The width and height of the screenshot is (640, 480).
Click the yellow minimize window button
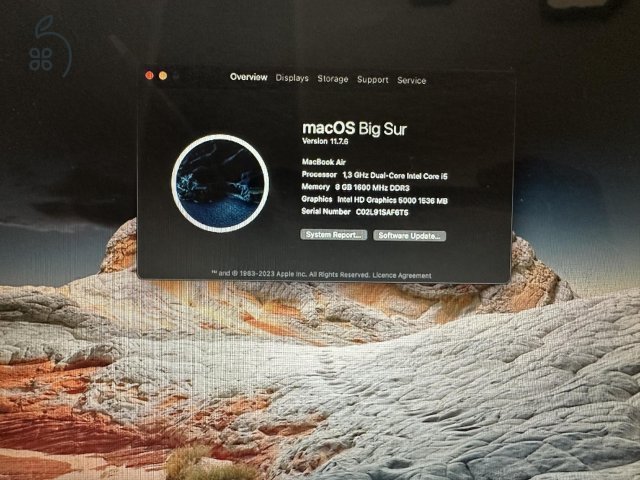[163, 76]
